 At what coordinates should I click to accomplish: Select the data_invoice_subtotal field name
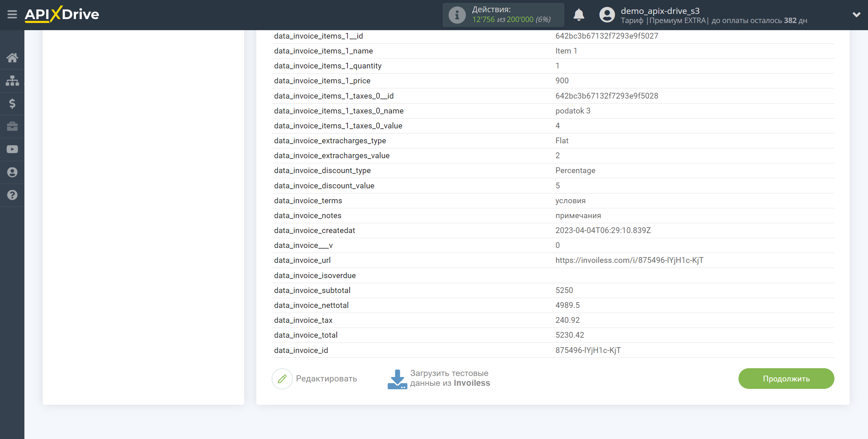(x=312, y=290)
